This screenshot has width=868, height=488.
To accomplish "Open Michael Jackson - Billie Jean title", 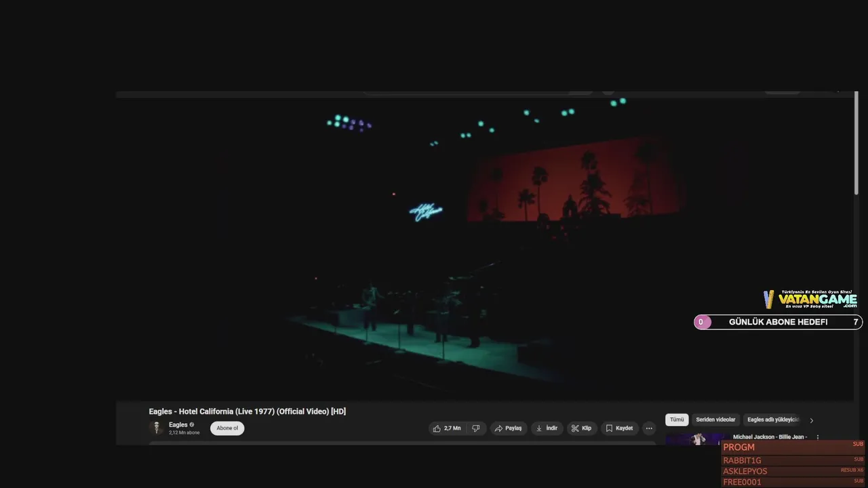I will [x=770, y=437].
